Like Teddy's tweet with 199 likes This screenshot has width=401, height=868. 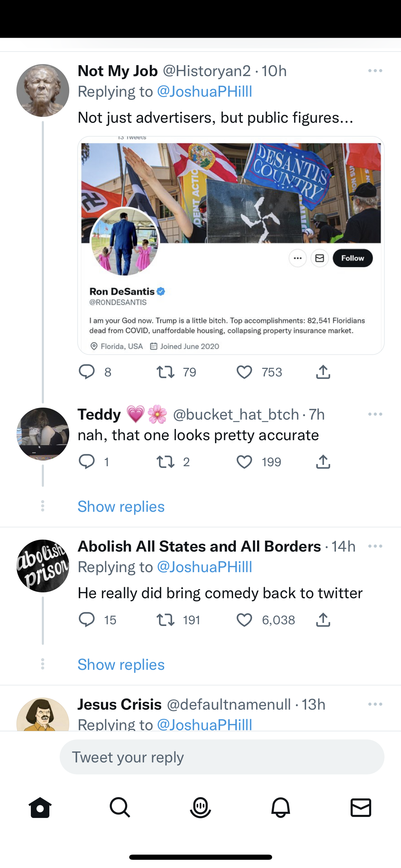[244, 462]
